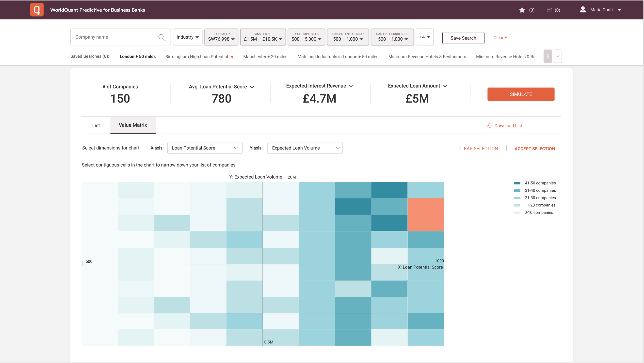Click the orange selected heatmap cell

point(425,215)
